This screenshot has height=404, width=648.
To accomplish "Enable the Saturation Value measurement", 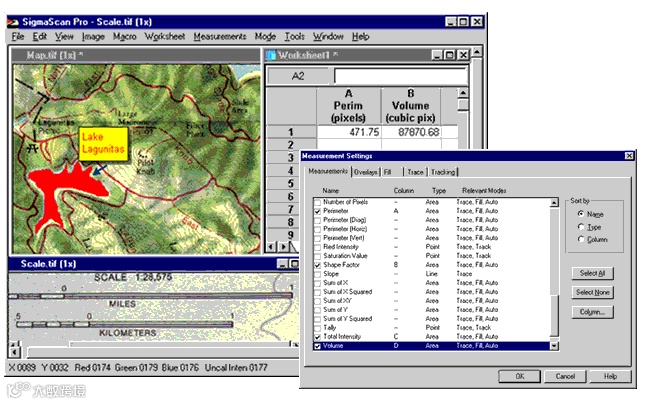I will click(317, 256).
